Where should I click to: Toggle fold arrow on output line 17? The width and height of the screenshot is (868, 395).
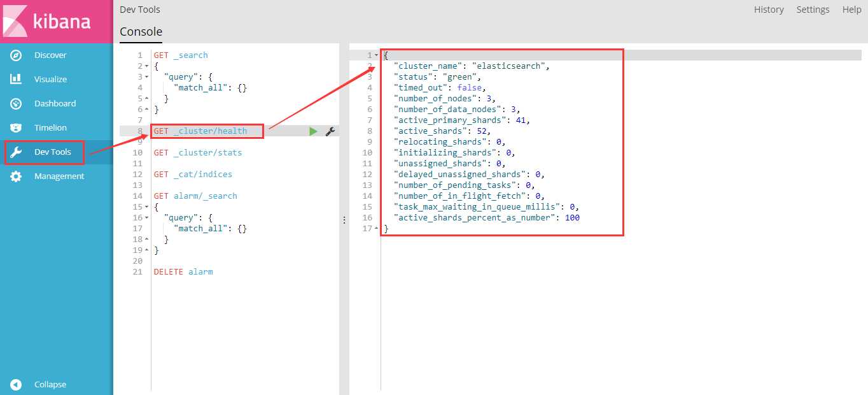pyautogui.click(x=377, y=229)
